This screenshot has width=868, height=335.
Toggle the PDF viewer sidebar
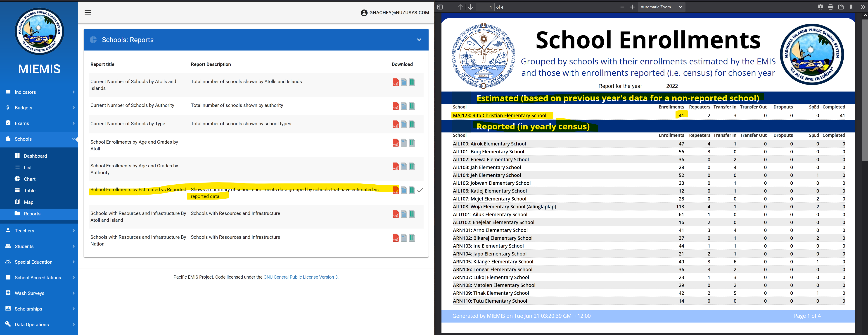440,7
